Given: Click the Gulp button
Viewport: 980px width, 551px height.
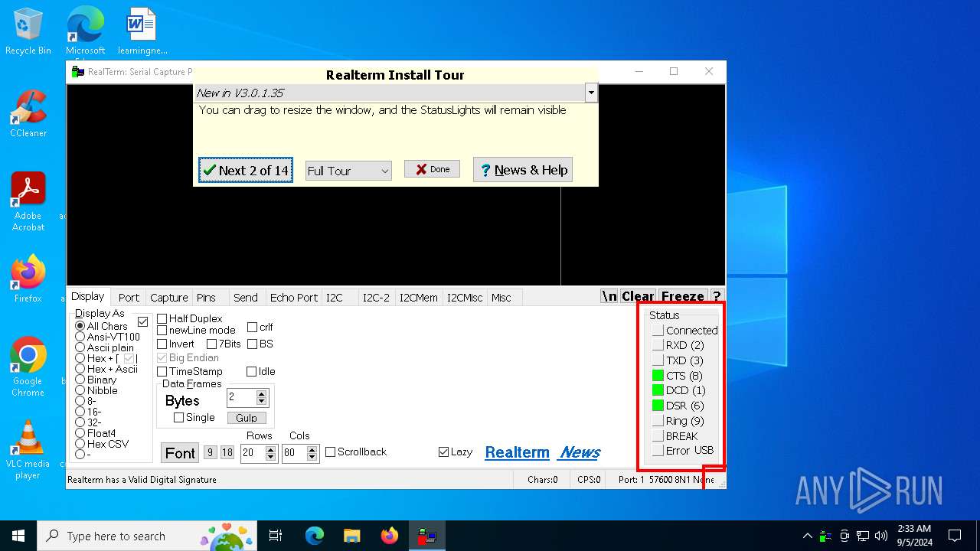Looking at the screenshot, I should 247,418.
